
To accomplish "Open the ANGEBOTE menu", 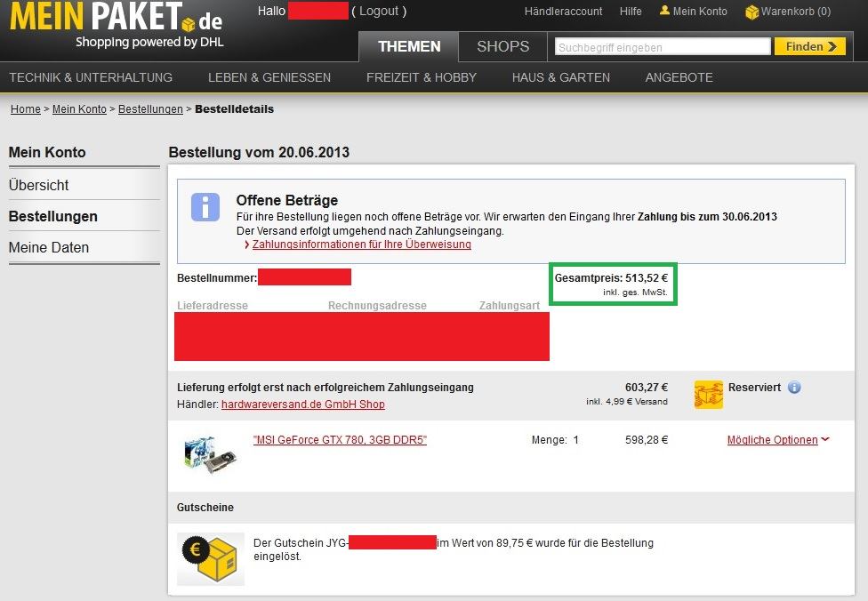I will [679, 77].
